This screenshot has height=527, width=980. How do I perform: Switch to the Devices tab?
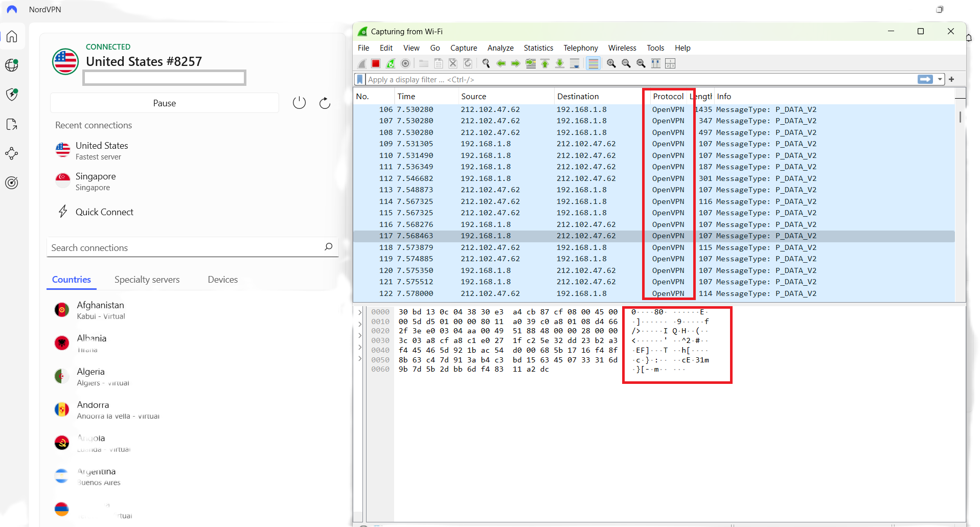[x=222, y=280]
